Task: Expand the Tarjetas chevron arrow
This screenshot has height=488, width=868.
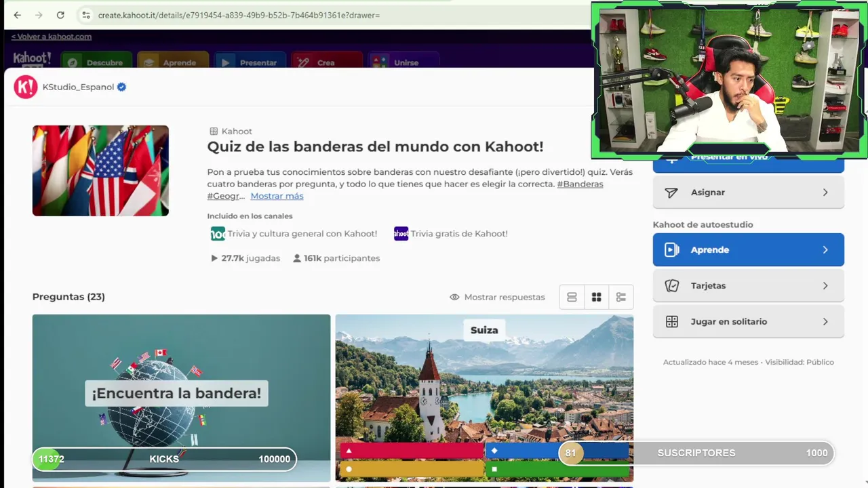Action: 825,285
